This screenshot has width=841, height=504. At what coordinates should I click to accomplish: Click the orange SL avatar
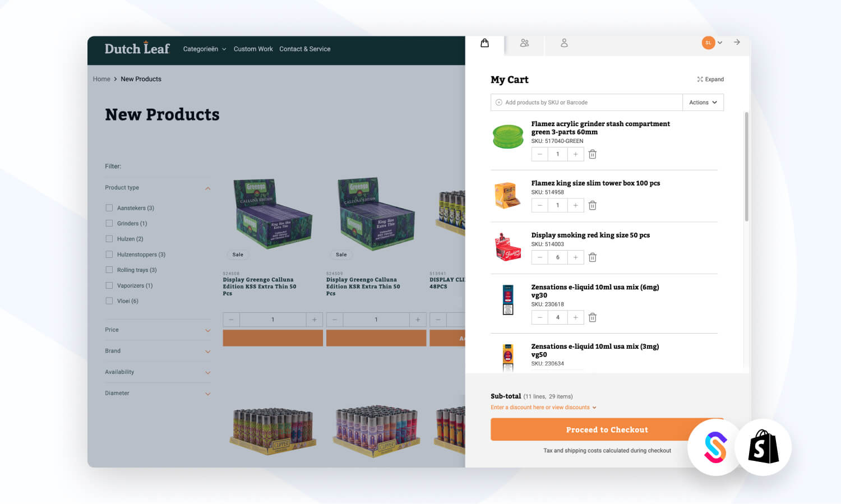(x=708, y=43)
